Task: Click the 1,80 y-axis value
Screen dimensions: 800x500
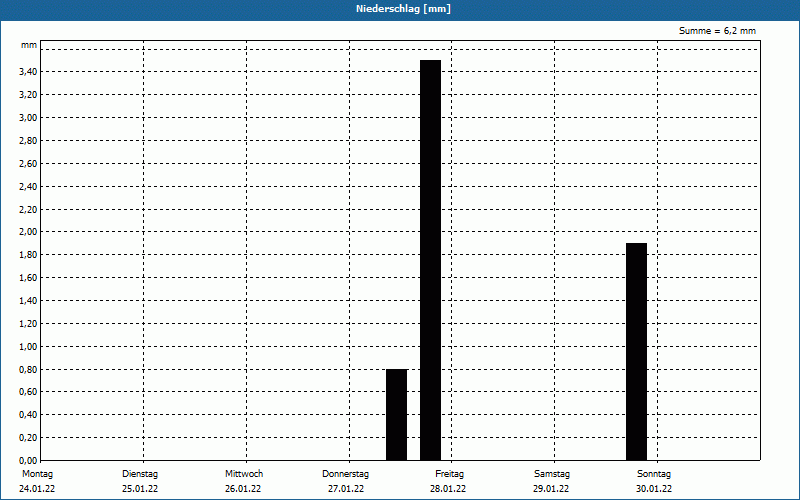Action: 28,255
